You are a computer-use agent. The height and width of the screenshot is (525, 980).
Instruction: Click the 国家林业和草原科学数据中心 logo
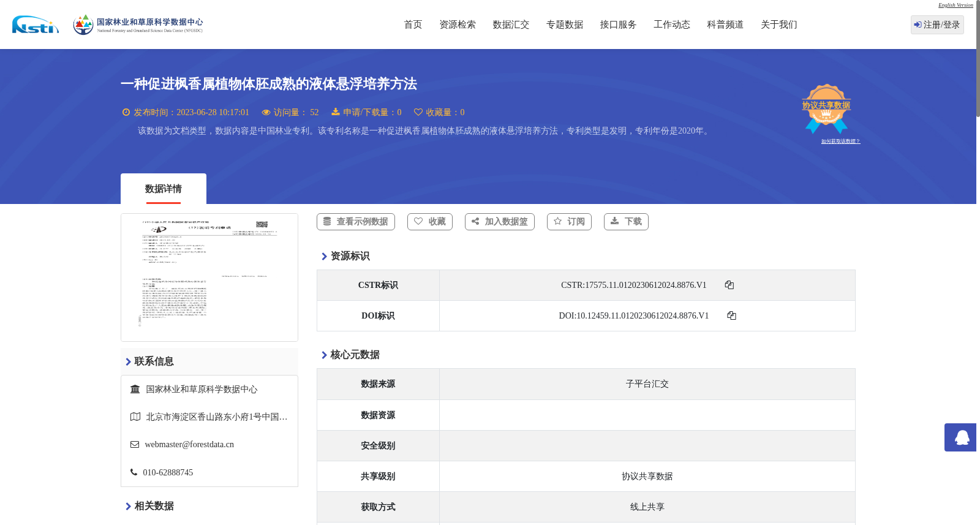(x=138, y=25)
